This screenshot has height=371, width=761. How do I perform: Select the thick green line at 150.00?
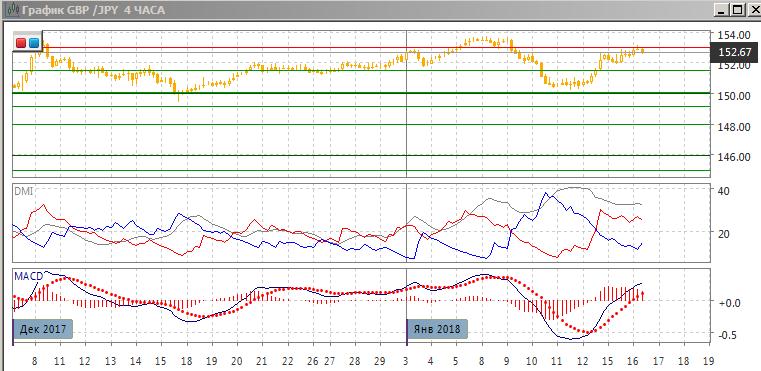pyautogui.click(x=361, y=92)
